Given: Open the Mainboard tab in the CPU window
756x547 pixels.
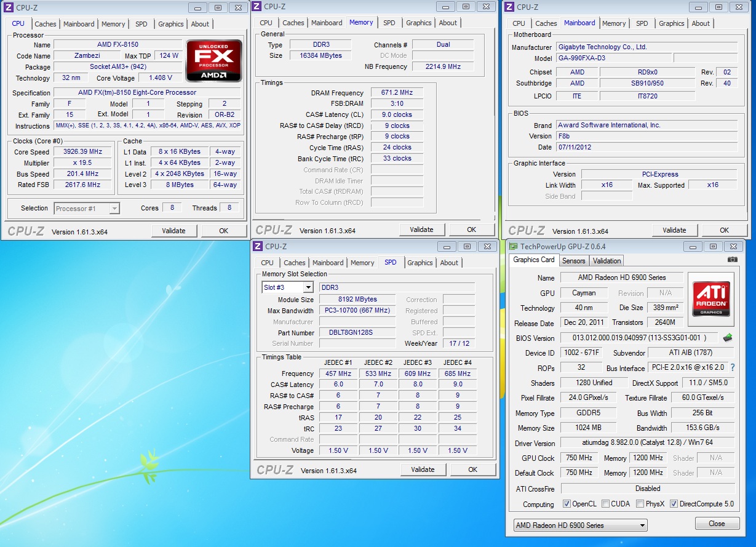Looking at the screenshot, I should [x=79, y=24].
